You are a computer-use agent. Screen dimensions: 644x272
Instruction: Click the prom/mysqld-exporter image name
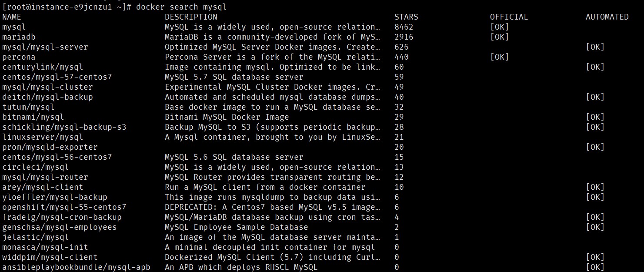(50, 147)
